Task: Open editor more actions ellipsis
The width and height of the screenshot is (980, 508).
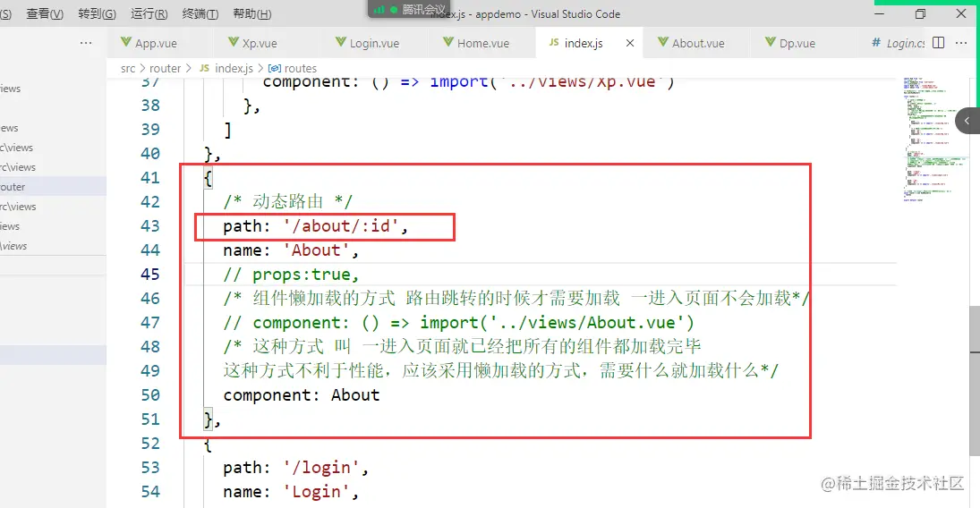Action: (961, 43)
